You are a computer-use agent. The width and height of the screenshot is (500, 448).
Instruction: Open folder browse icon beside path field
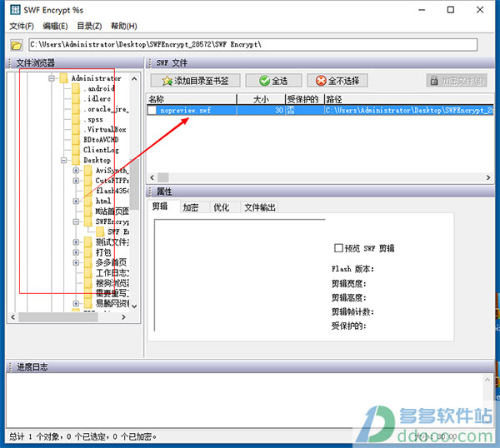click(x=17, y=45)
